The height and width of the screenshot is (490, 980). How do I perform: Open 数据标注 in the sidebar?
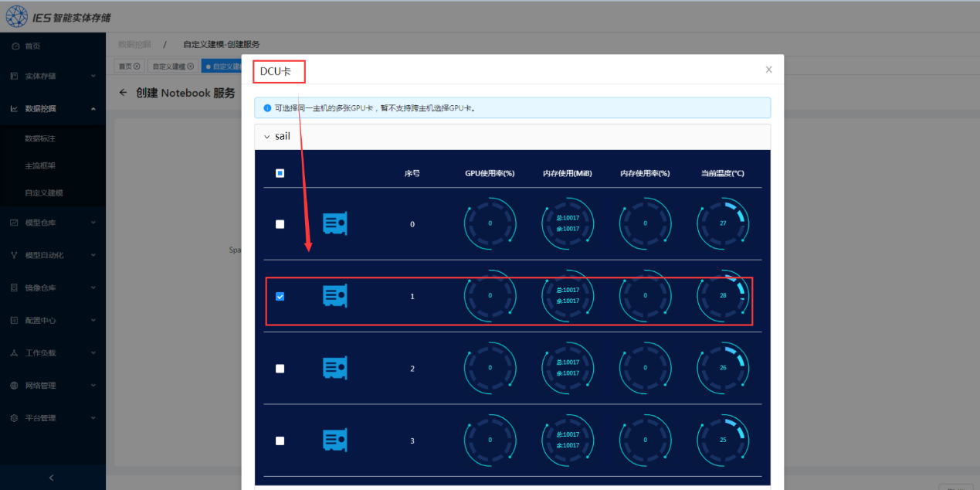coord(40,138)
